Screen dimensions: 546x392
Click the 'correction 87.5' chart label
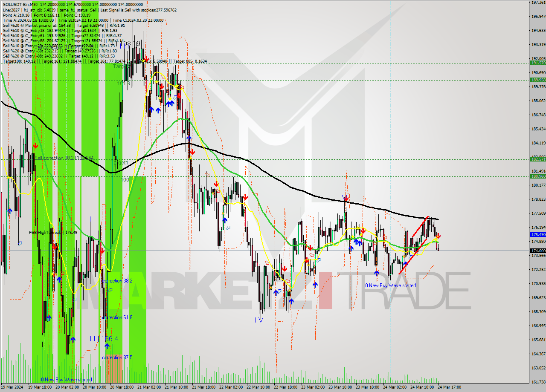117,357
